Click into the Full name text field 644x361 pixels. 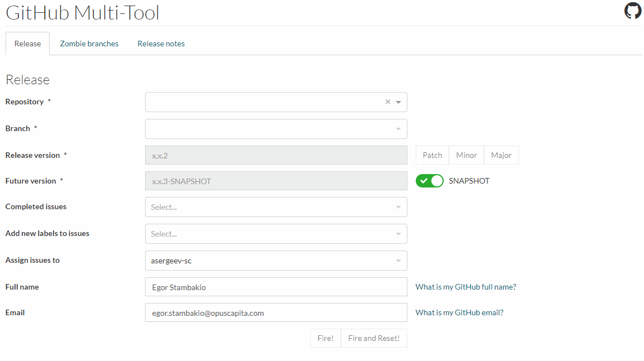coord(276,287)
